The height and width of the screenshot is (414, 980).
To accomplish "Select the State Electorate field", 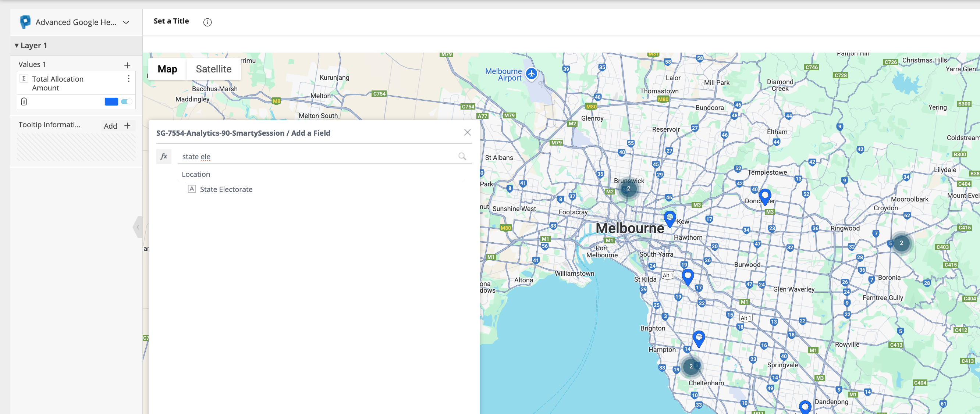I will 226,189.
